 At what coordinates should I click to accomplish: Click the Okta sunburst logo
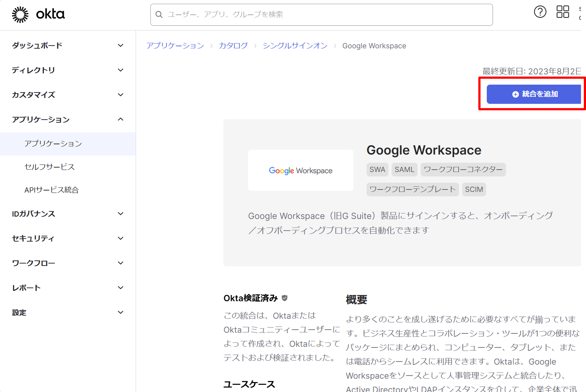20,15
